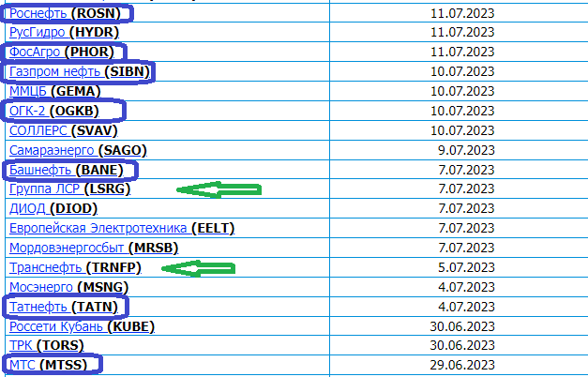Select the date 10.07.2023 in the ММЦБ row

[x=462, y=92]
